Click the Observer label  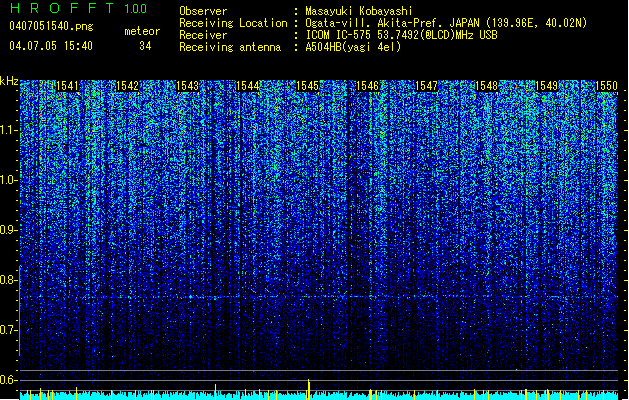click(203, 11)
